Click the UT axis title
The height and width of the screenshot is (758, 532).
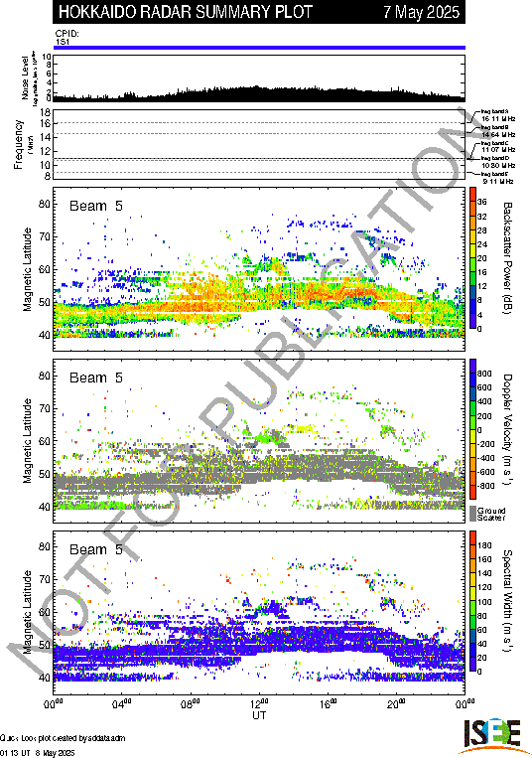point(259,715)
